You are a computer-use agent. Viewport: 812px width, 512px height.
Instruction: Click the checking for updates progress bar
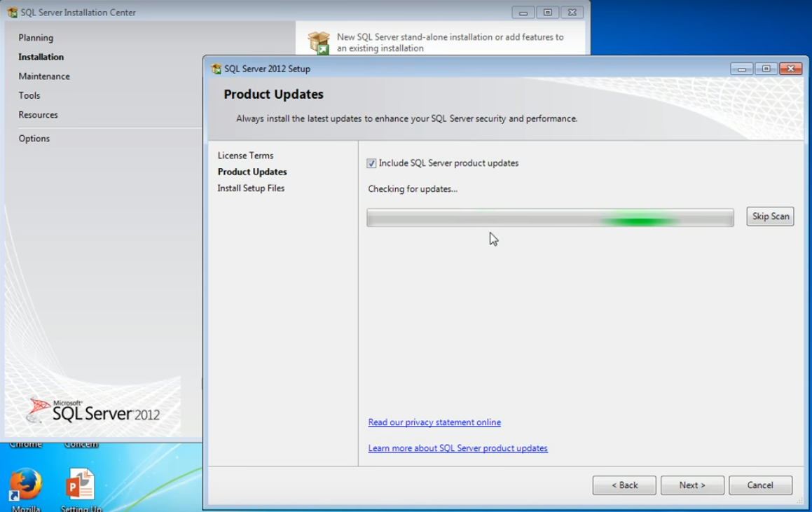point(550,217)
